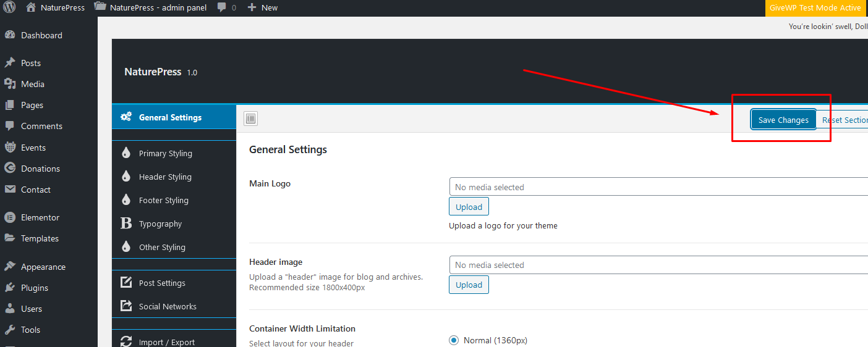Viewport: 868px width, 347px height.
Task: Click the Events calendar icon
Action: click(10, 148)
